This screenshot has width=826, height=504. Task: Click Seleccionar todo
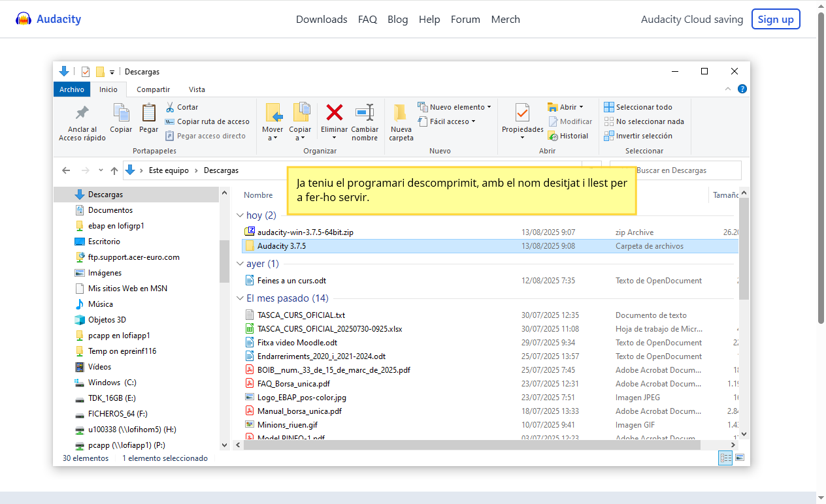pos(638,107)
